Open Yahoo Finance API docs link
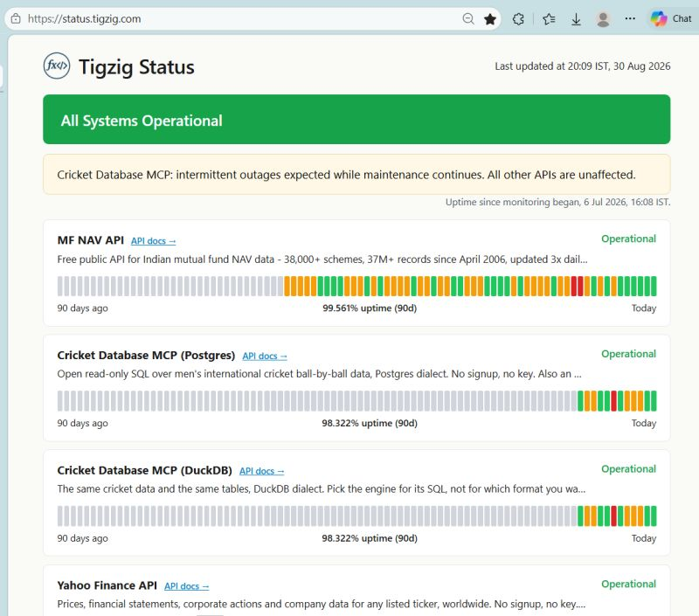Image resolution: width=699 pixels, height=616 pixels. (x=186, y=586)
